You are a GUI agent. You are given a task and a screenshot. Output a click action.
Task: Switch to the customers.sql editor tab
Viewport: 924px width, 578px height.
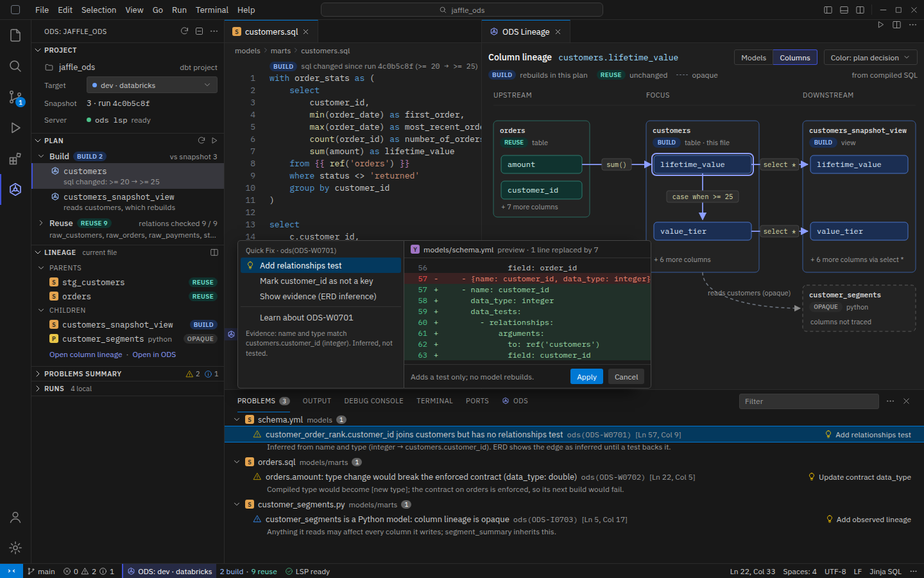271,31
